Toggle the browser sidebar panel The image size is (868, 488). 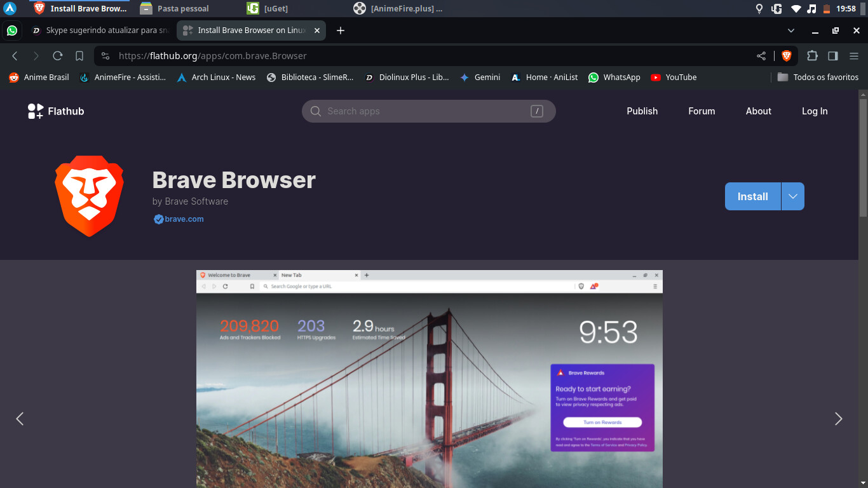833,56
